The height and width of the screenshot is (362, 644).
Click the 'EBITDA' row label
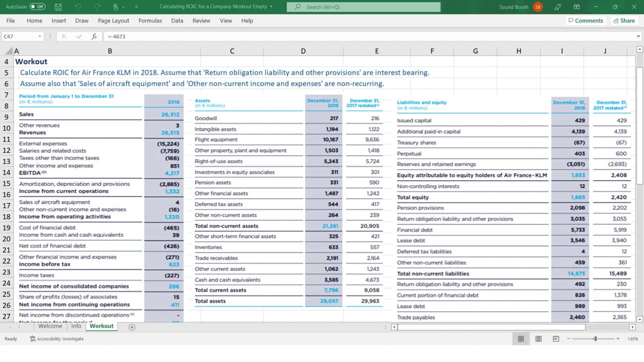coord(34,173)
